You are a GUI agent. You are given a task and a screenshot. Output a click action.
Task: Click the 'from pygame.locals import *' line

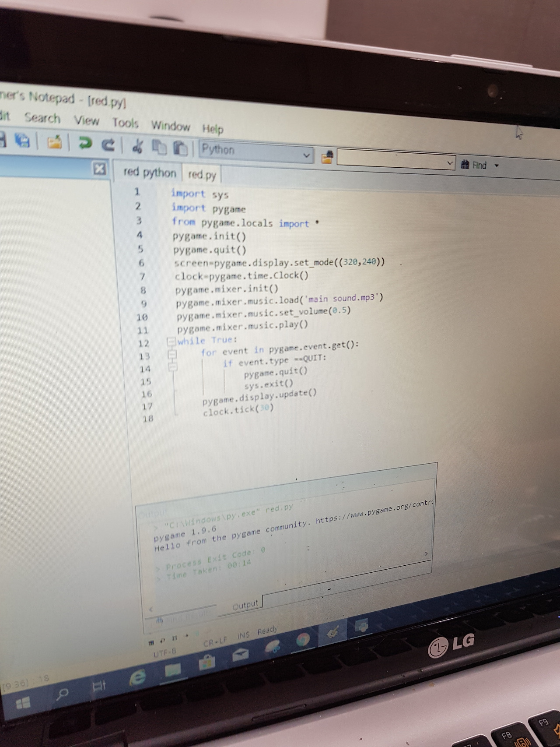click(x=245, y=223)
